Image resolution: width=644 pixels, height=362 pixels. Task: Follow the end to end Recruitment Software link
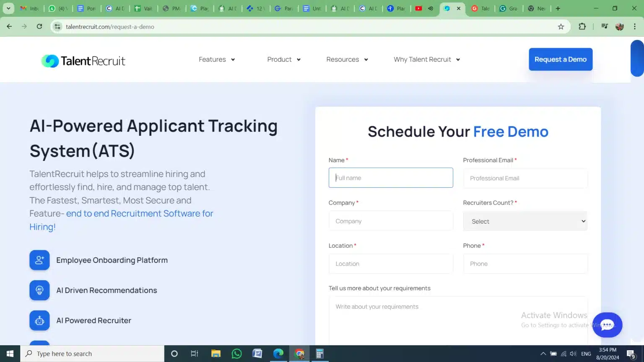(x=121, y=220)
